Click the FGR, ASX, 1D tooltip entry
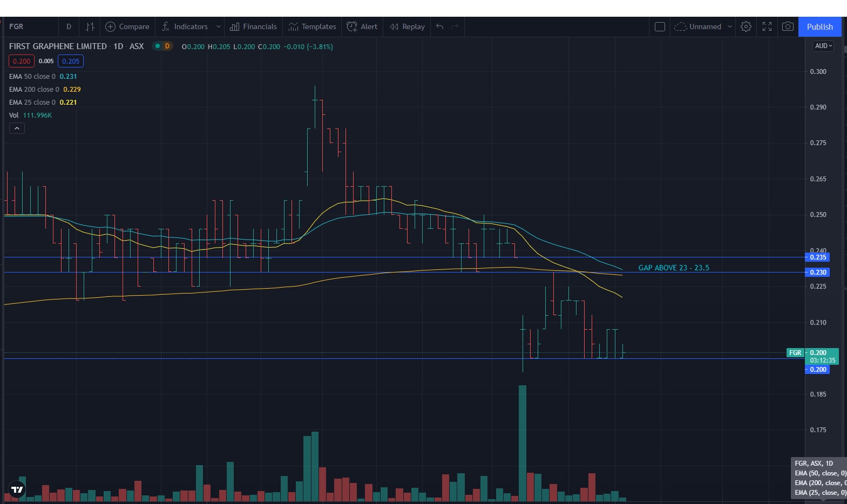Screen dimensions: 847x504 click(814, 464)
